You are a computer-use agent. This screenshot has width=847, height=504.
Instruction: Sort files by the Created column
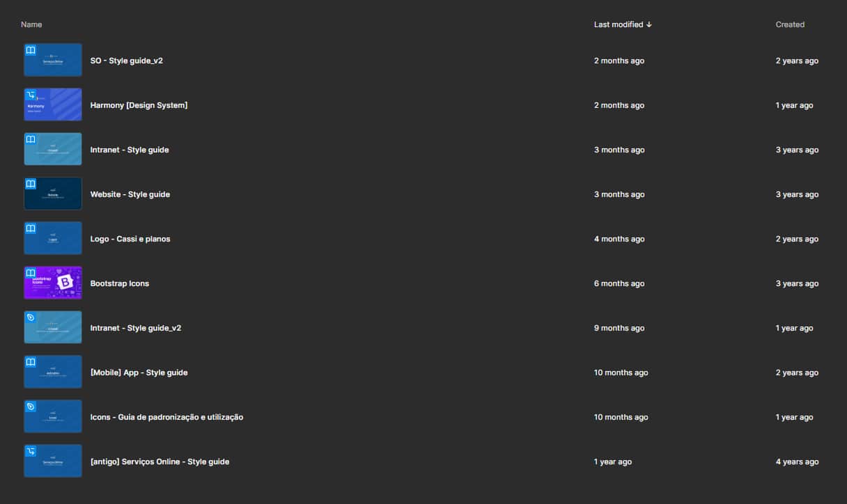click(790, 24)
